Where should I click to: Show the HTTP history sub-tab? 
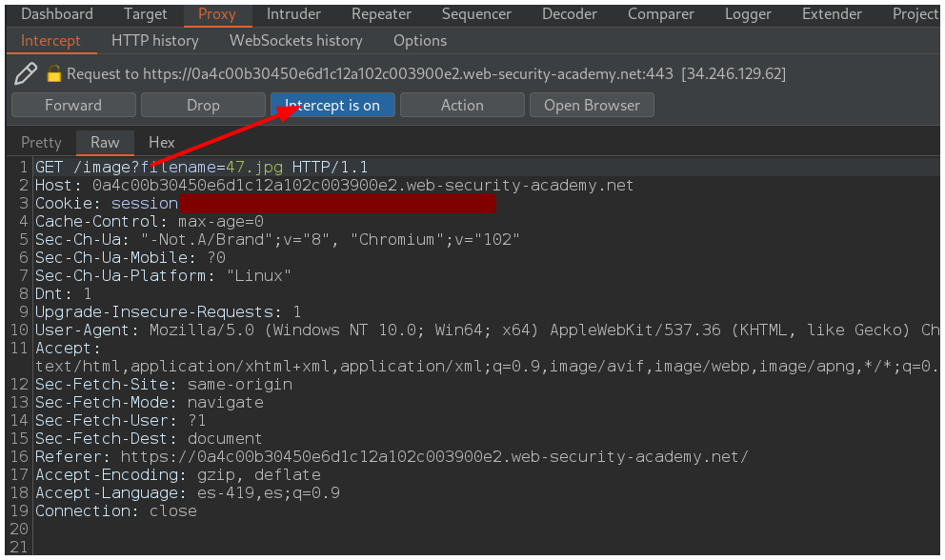point(154,40)
